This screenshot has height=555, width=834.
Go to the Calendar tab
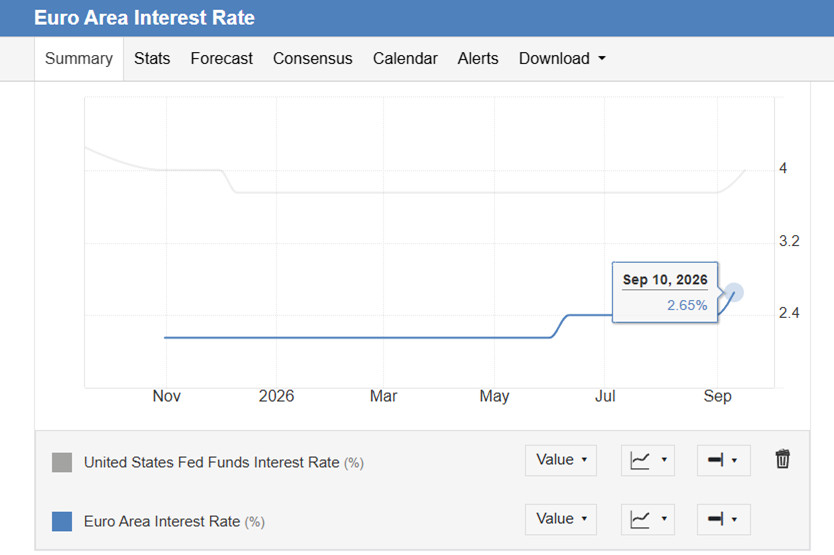pyautogui.click(x=405, y=59)
